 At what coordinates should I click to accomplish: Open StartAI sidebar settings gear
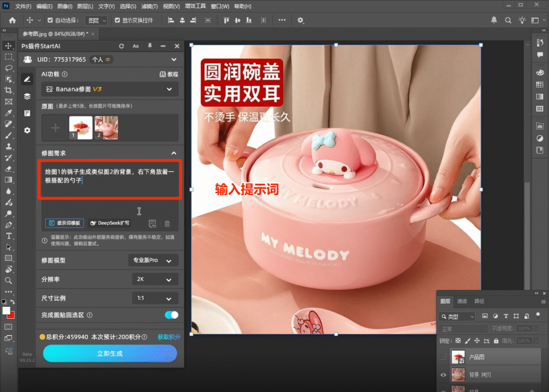click(27, 131)
